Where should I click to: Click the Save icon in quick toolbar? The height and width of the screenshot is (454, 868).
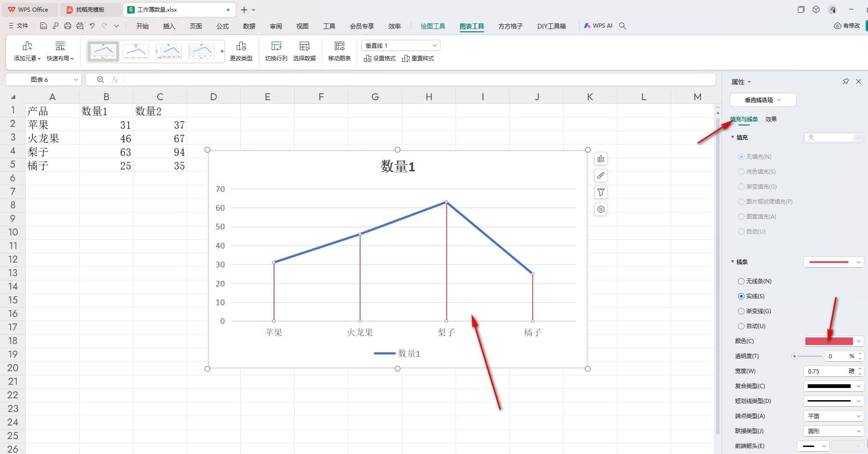[x=43, y=26]
